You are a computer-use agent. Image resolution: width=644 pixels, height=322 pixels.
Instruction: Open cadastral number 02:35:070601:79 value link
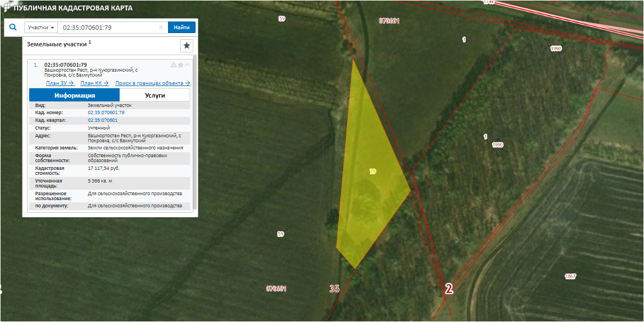pyautogui.click(x=106, y=112)
